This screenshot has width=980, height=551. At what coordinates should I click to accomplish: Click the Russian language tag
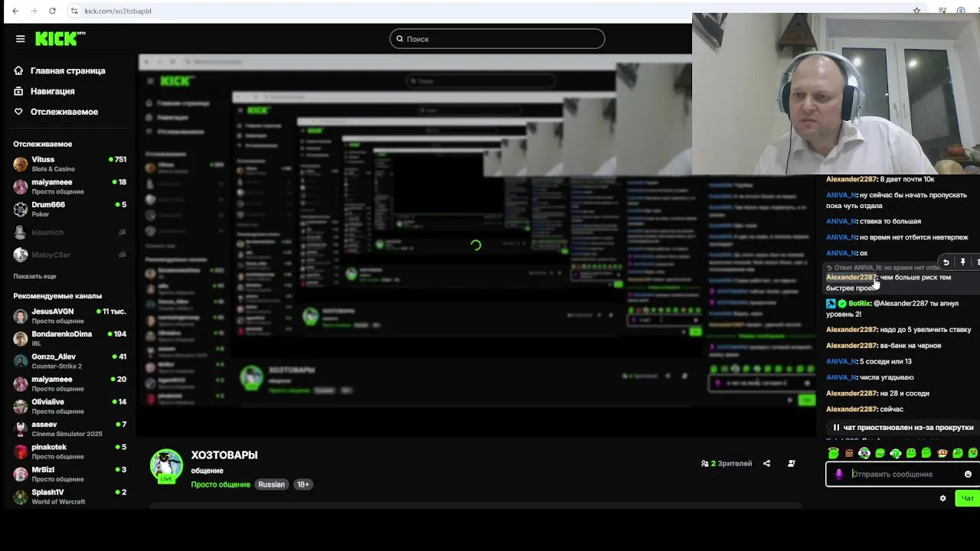(x=271, y=484)
